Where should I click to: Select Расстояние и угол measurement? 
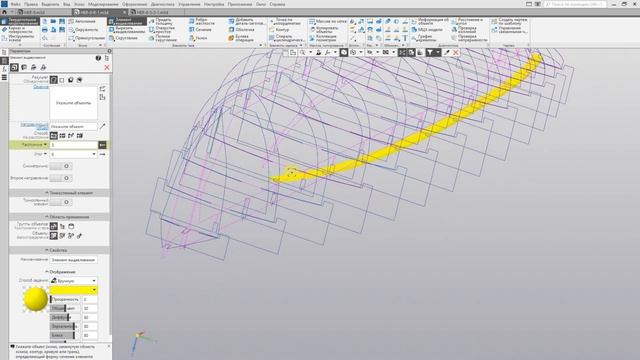click(x=467, y=21)
